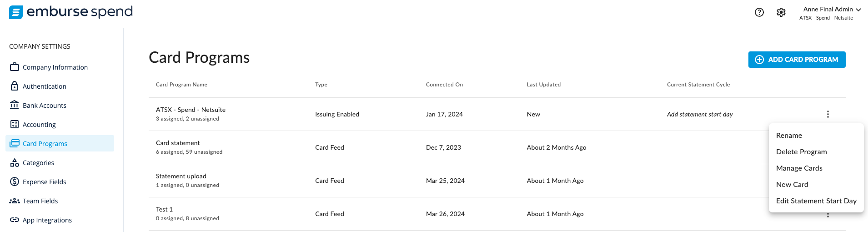The width and height of the screenshot is (868, 232).
Task: Click the Add statement start day link
Action: pyautogui.click(x=700, y=114)
